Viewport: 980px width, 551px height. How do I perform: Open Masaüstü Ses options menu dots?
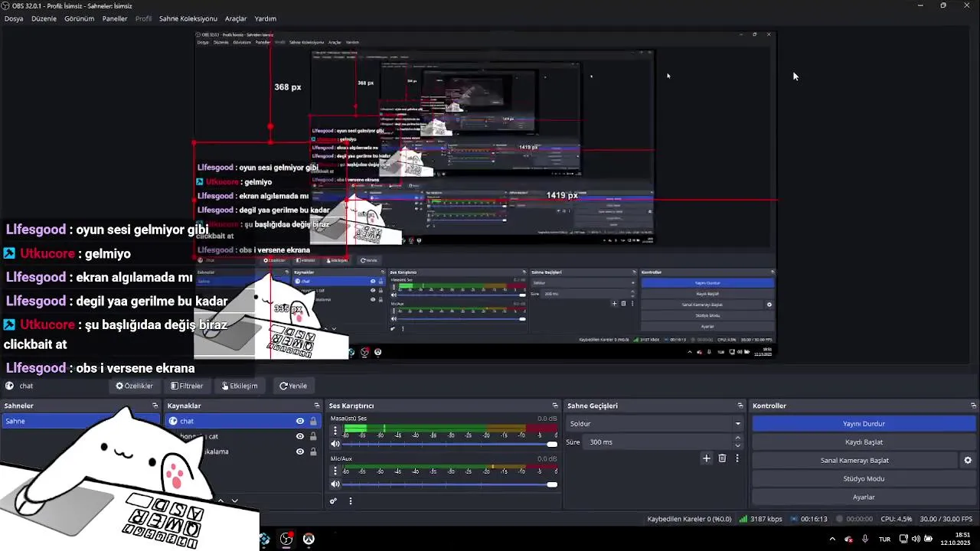tap(335, 431)
